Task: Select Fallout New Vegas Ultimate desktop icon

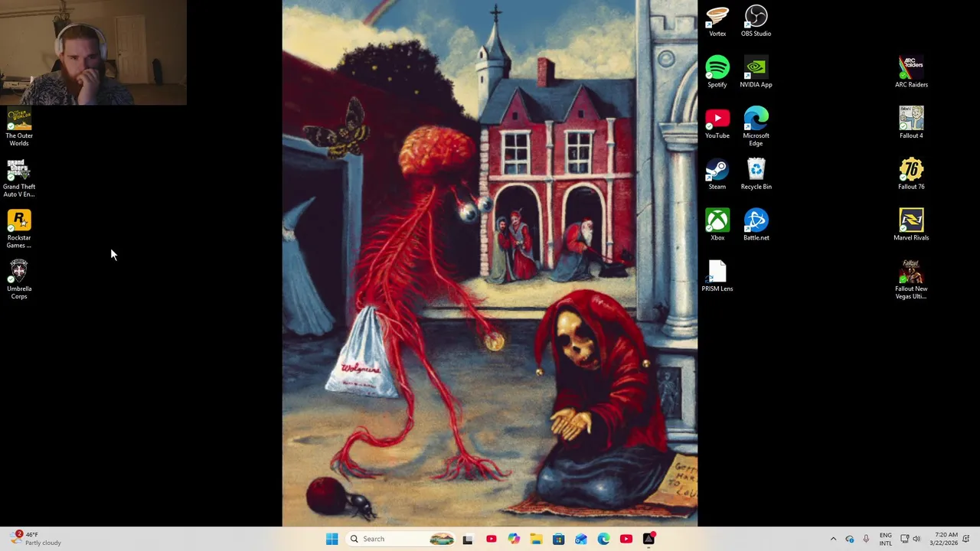Action: 911,280
